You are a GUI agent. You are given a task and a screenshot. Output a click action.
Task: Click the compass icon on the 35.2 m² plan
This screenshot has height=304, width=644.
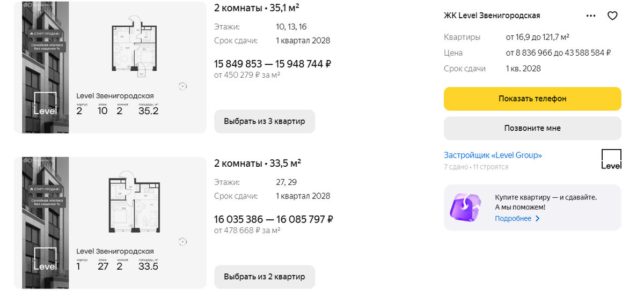point(182,86)
